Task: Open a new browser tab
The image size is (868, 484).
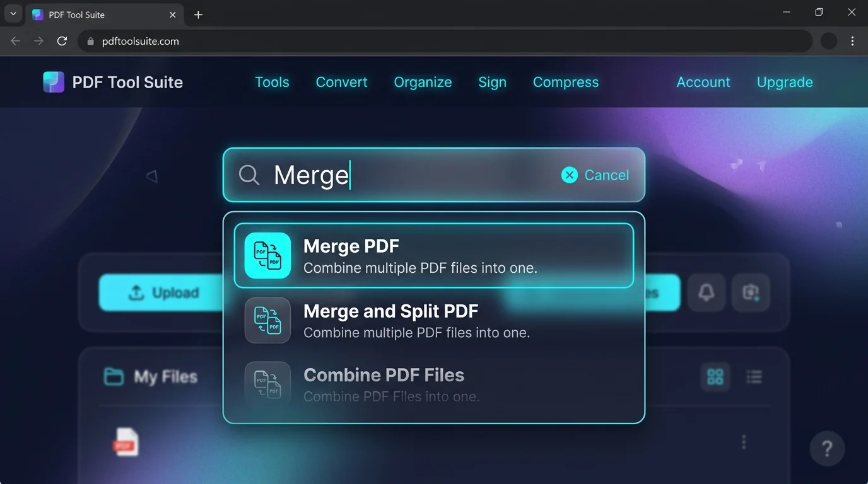Action: pyautogui.click(x=198, y=14)
